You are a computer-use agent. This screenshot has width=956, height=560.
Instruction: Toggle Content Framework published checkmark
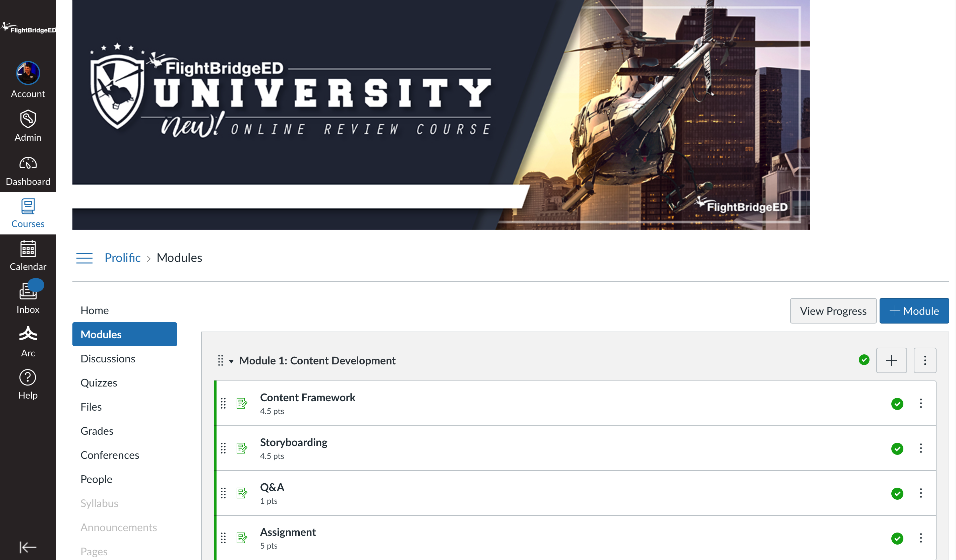[897, 404]
